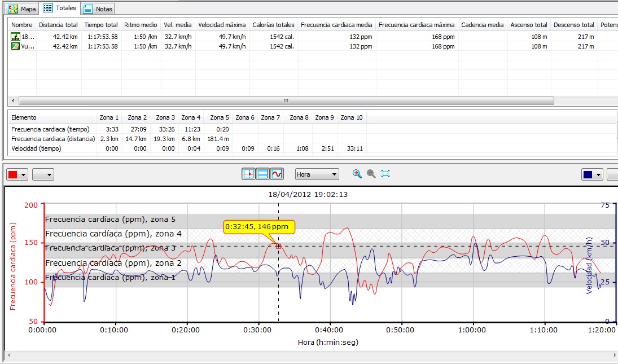Fit the chart to the full view
The width and height of the screenshot is (618, 364).
coord(385,174)
